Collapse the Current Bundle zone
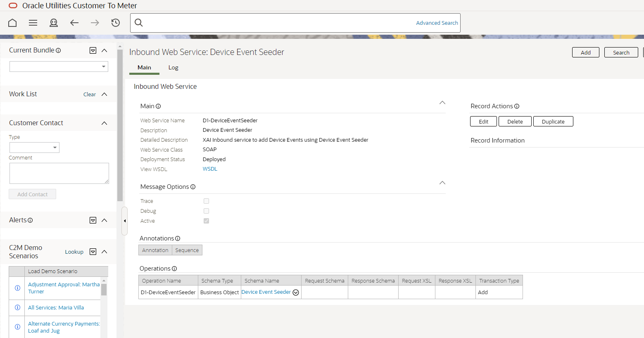Viewport: 644px width, 338px height. tap(105, 50)
